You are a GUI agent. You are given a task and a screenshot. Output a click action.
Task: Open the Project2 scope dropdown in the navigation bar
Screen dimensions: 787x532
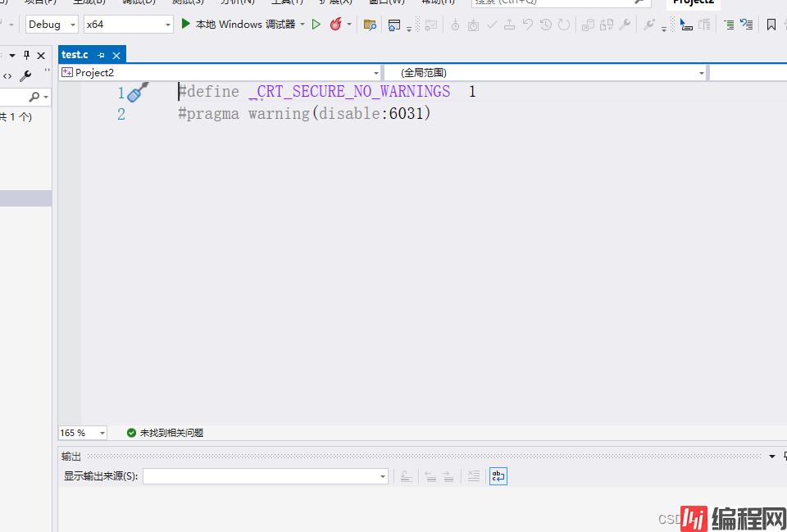click(220, 73)
